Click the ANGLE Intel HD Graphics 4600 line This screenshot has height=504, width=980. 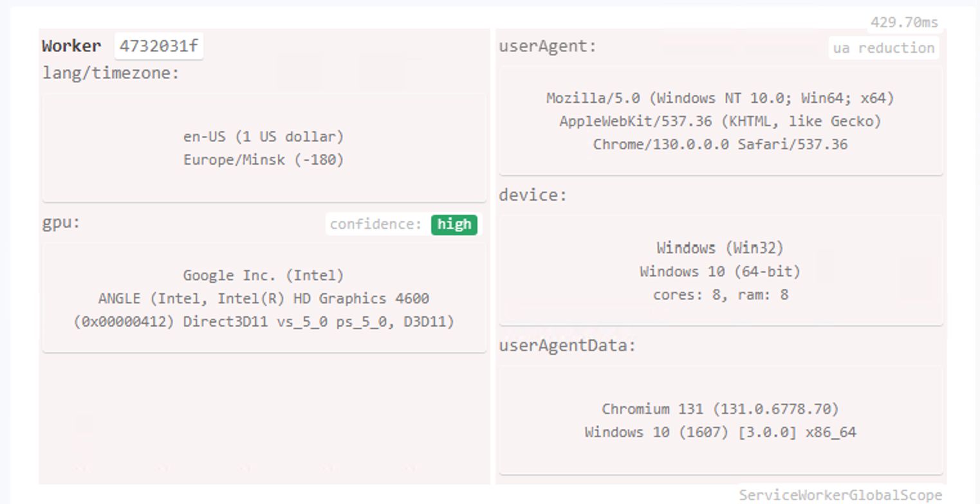[x=264, y=299]
